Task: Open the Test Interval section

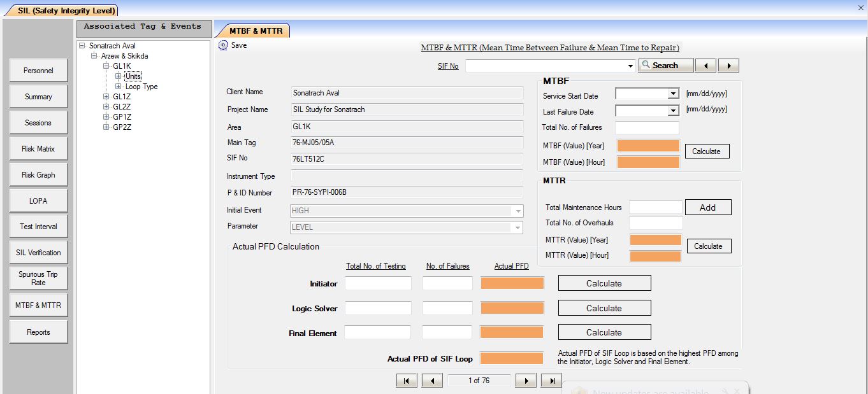Action: coord(38,227)
